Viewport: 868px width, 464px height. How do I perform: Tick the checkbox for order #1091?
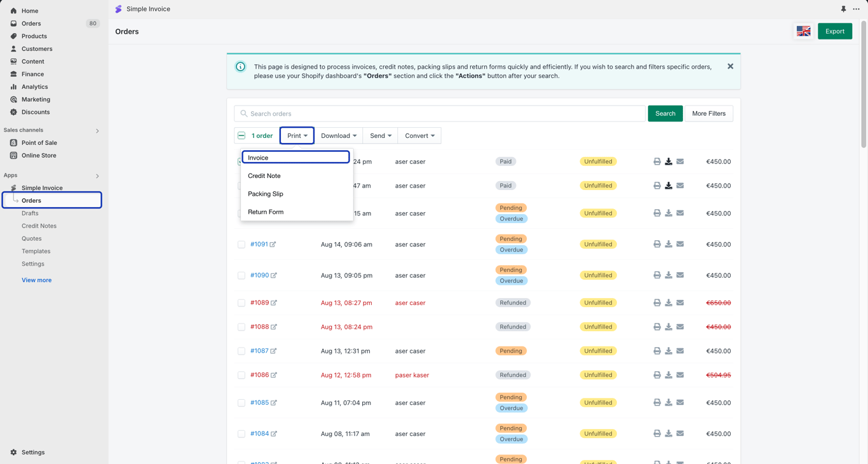(x=241, y=244)
